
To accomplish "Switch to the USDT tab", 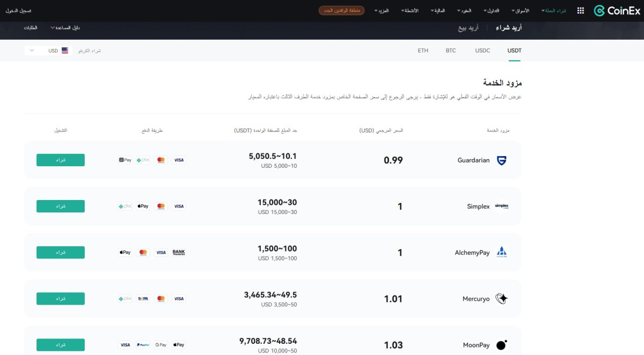I will (x=514, y=50).
